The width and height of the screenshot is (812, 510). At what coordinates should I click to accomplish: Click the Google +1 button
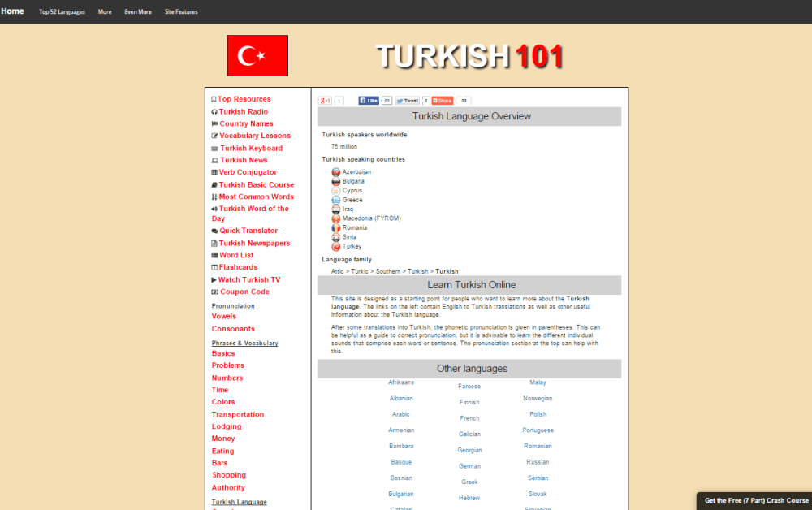326,101
